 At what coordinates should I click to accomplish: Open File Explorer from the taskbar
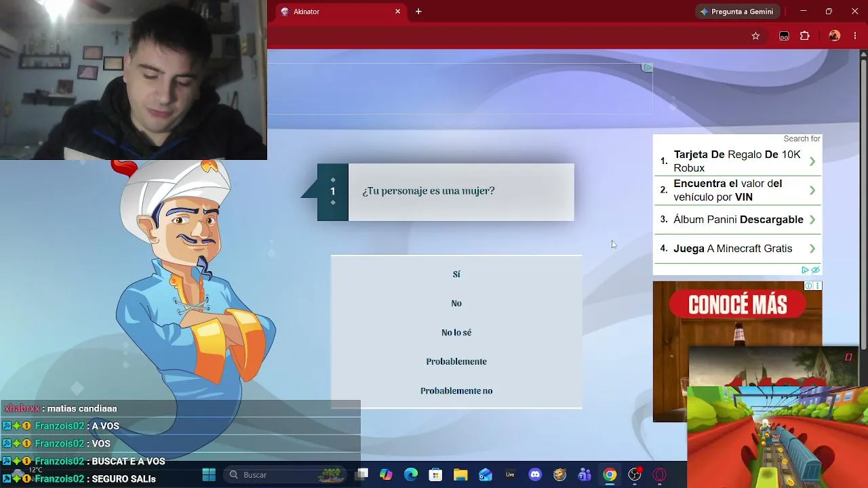(460, 475)
